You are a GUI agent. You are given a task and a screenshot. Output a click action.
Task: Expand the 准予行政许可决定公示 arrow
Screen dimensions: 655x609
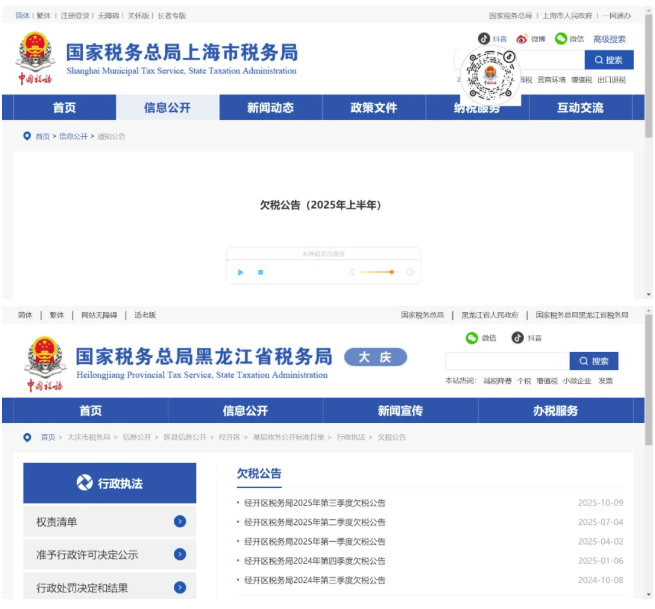pos(179,554)
